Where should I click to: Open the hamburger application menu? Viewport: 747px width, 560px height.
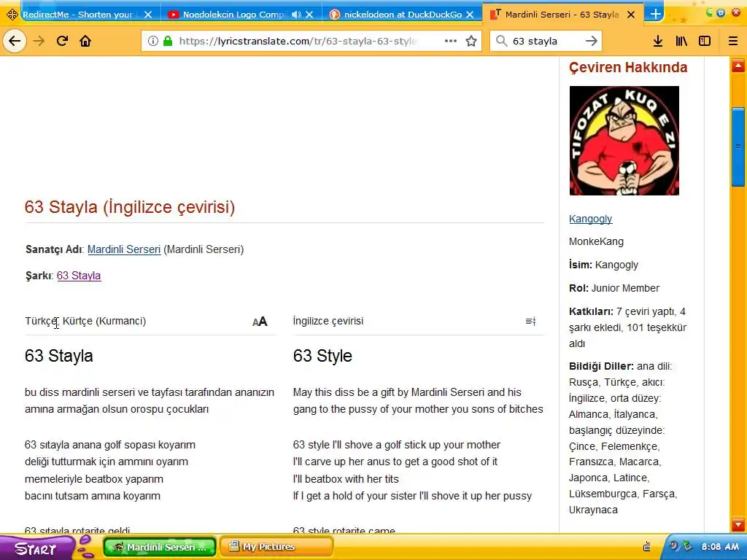733,41
